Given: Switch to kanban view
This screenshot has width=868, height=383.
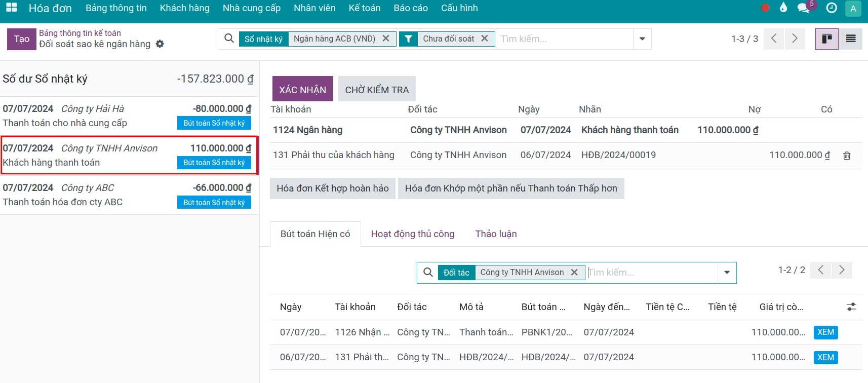Looking at the screenshot, I should pos(827,39).
